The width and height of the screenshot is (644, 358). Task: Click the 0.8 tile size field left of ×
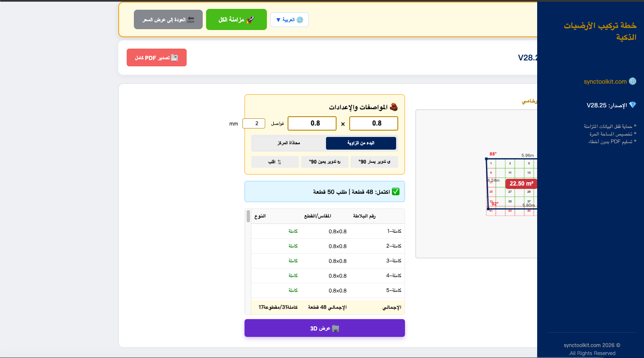click(x=312, y=123)
